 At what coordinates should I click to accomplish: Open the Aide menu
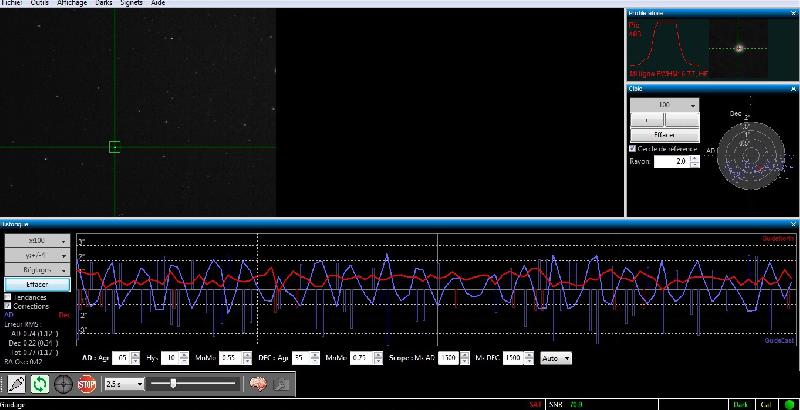coord(158,3)
